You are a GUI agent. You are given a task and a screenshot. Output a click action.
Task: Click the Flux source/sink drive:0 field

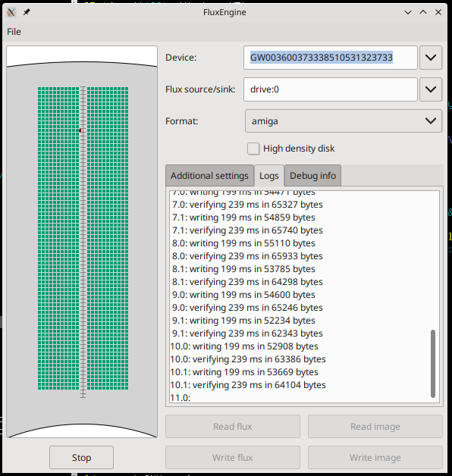331,89
